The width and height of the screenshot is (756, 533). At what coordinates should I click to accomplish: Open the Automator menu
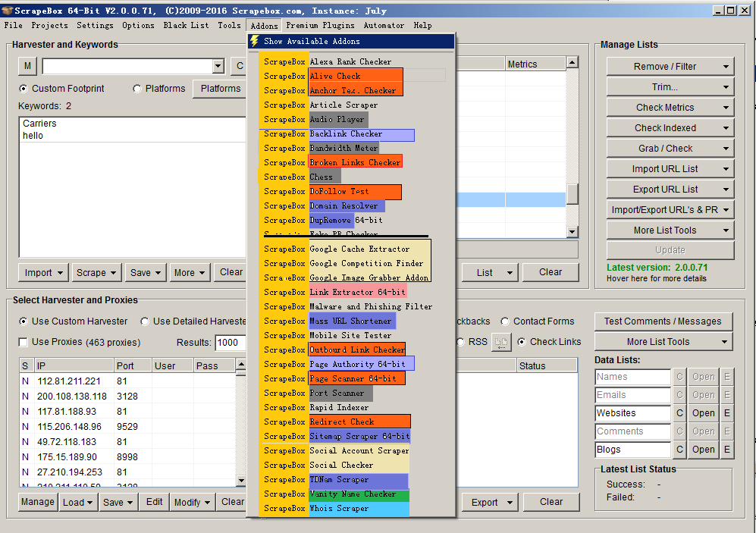(384, 26)
